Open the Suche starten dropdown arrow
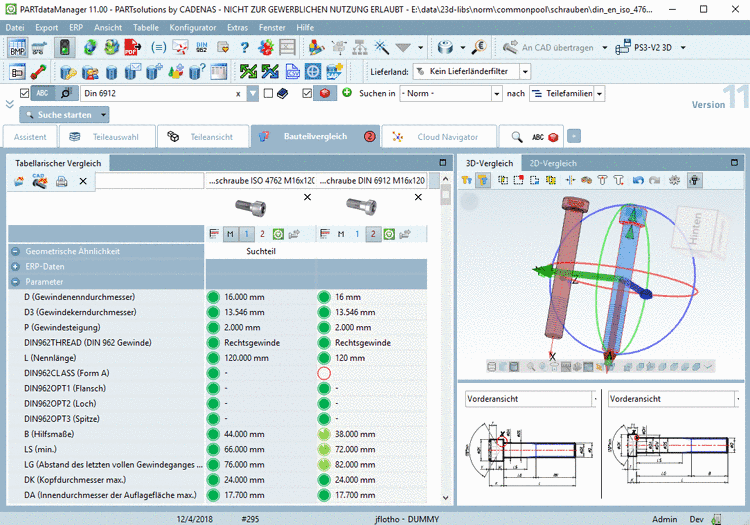This screenshot has height=525, width=750. pos(103,115)
